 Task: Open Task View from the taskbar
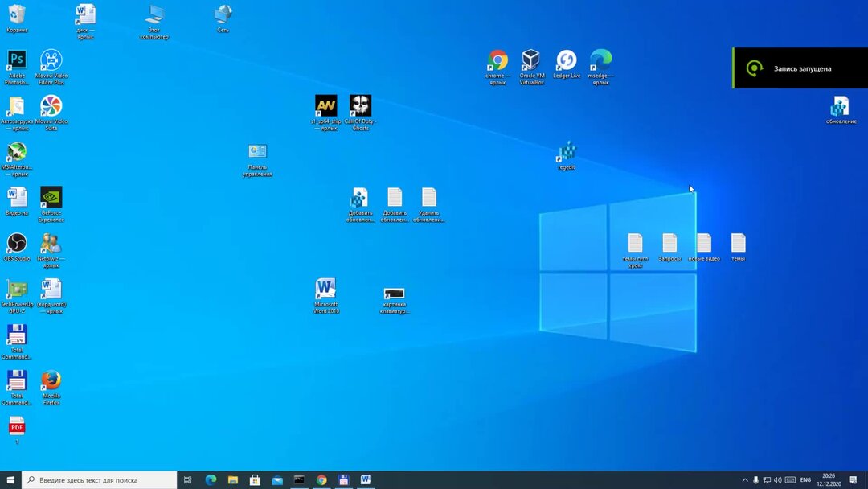coord(187,479)
